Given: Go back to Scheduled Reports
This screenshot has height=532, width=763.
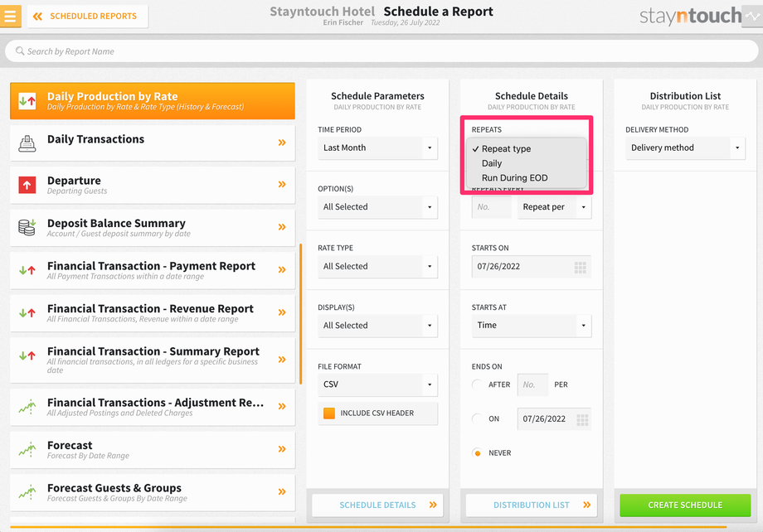Looking at the screenshot, I should (88, 16).
